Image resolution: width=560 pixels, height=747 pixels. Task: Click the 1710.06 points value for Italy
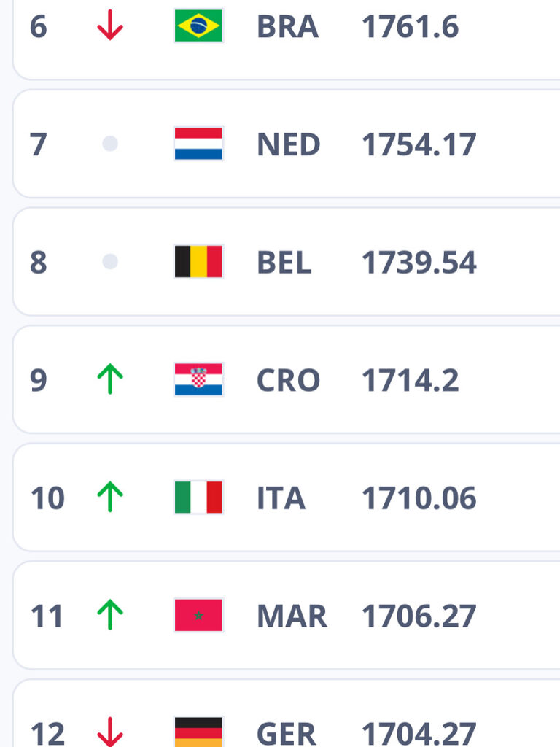(419, 498)
